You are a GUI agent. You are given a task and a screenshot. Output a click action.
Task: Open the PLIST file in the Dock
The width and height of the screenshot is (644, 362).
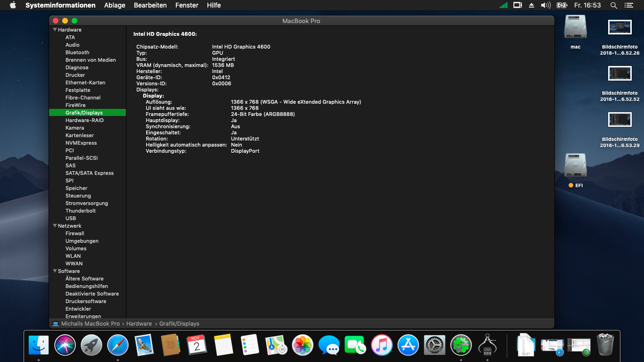(x=526, y=345)
